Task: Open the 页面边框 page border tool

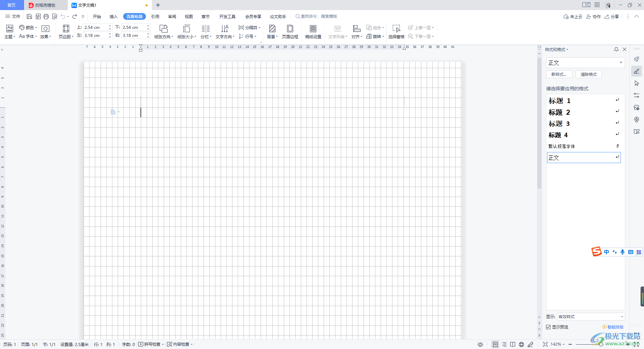Action: pyautogui.click(x=290, y=32)
